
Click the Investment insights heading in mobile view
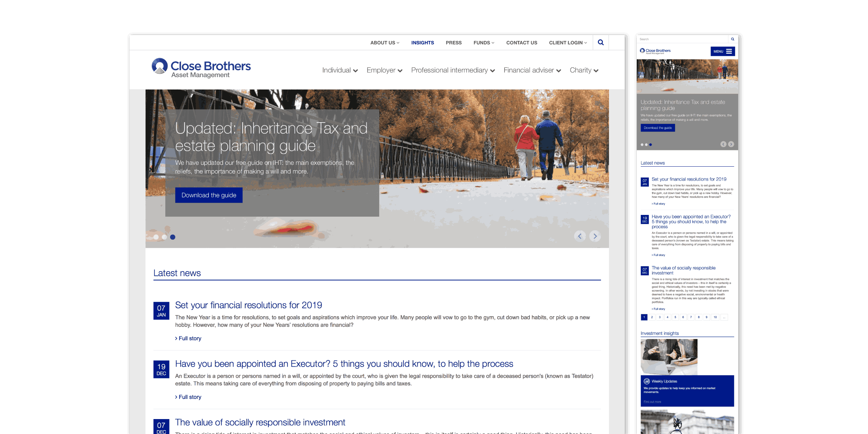(x=660, y=333)
